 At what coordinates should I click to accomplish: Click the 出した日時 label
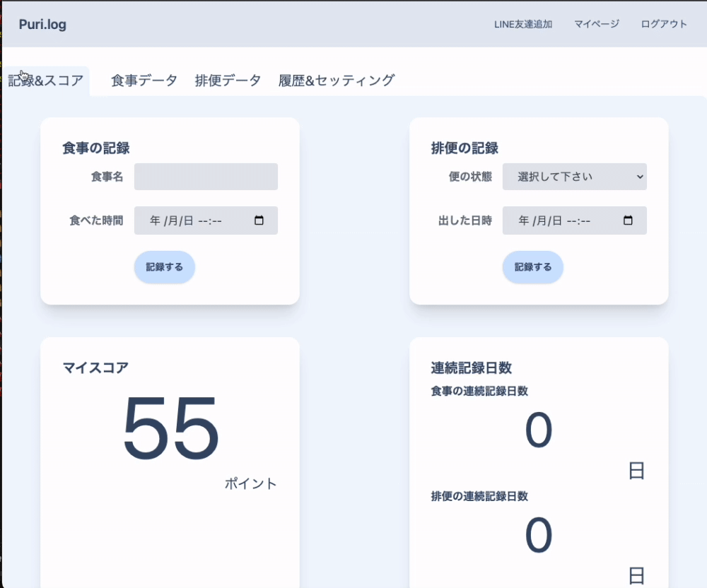(465, 220)
